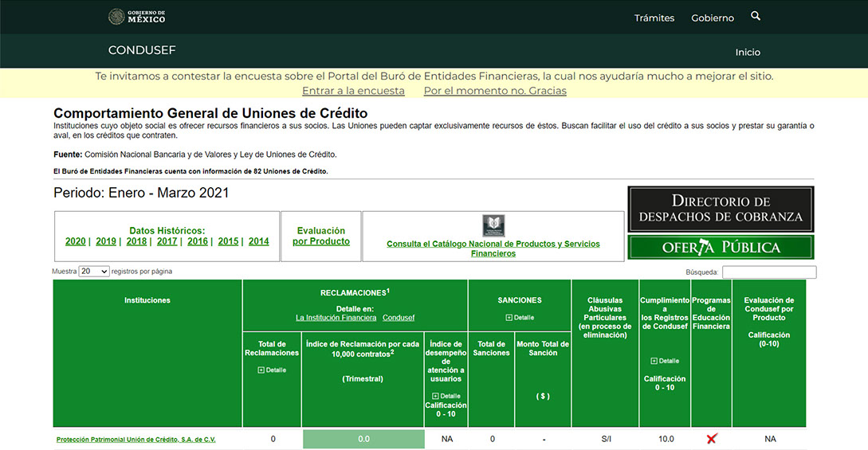868x450 pixels.
Task: Click the S/I cláusulas value
Action: click(606, 439)
